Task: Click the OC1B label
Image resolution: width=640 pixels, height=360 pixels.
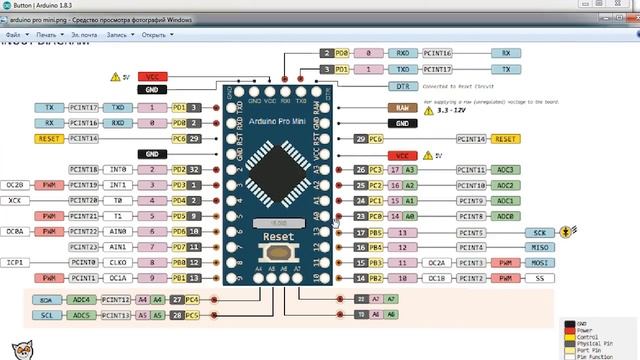Action: (x=437, y=278)
